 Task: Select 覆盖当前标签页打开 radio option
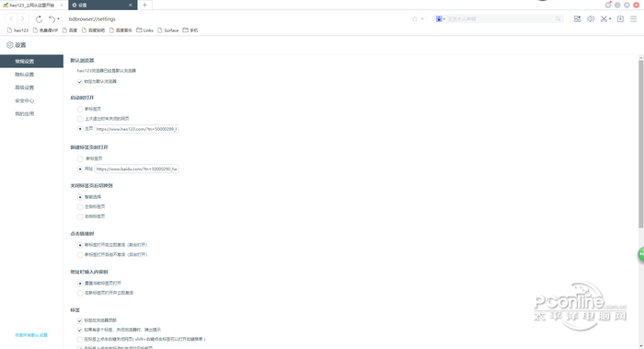[x=80, y=284]
